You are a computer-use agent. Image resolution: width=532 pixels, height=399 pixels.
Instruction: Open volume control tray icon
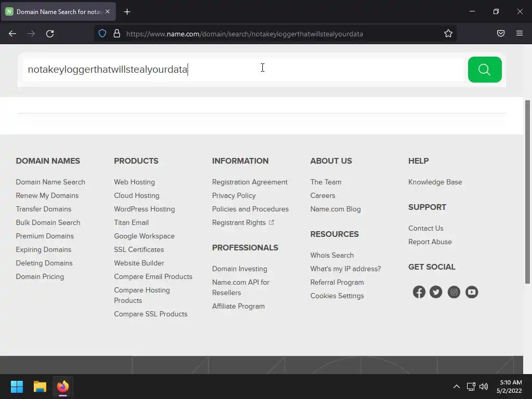pos(484,387)
